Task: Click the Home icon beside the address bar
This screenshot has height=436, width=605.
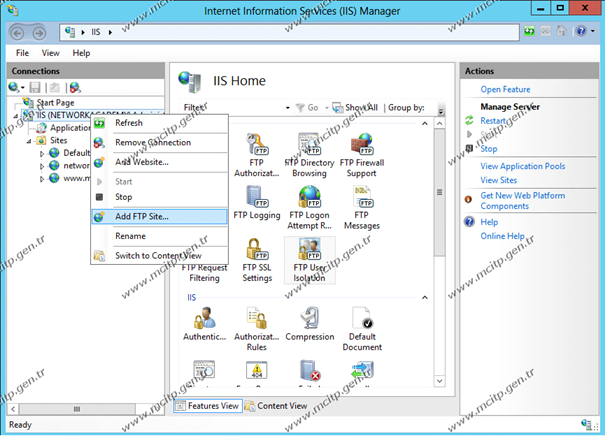Action: point(561,31)
